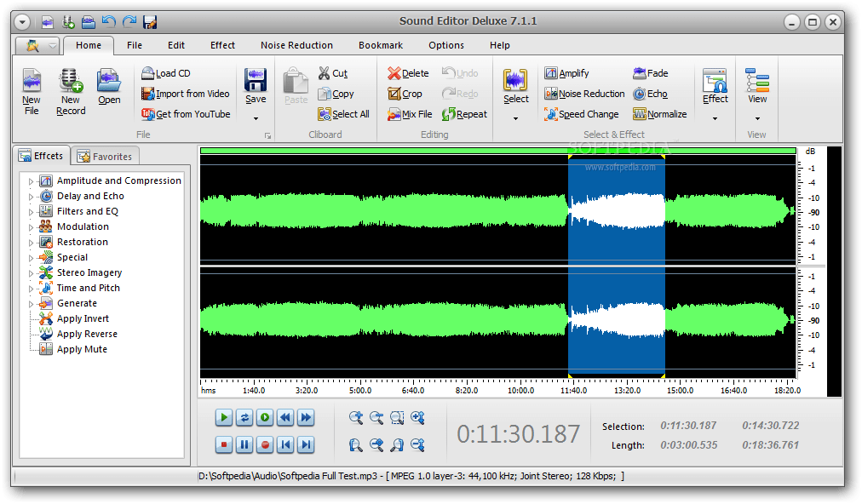Open the Effect dropdown arrow
This screenshot has height=504, width=862.
tap(715, 118)
